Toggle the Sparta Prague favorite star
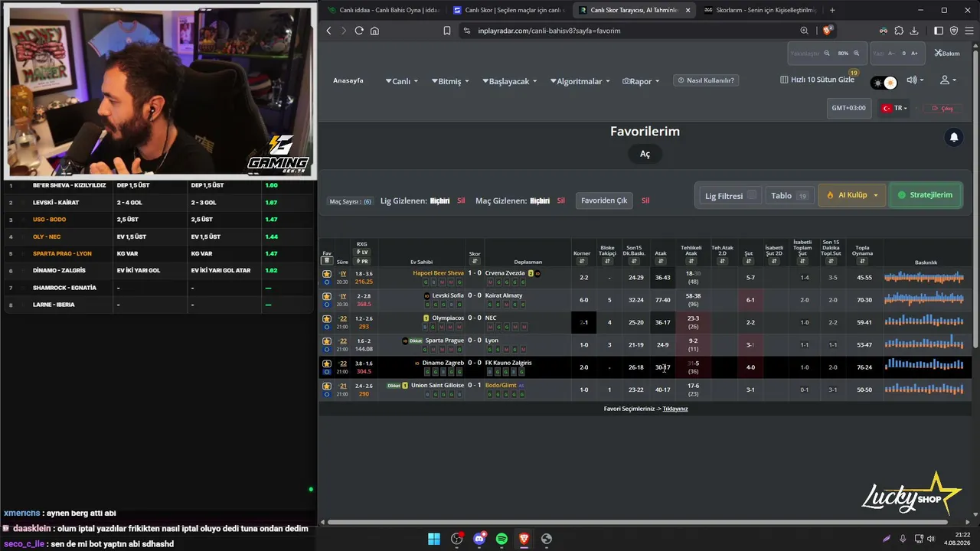980x551 pixels. click(x=327, y=341)
